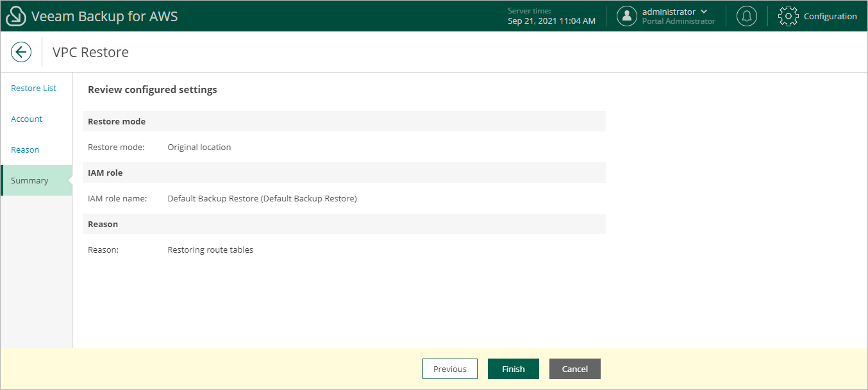Select the Summary step
868x390 pixels.
point(37,180)
